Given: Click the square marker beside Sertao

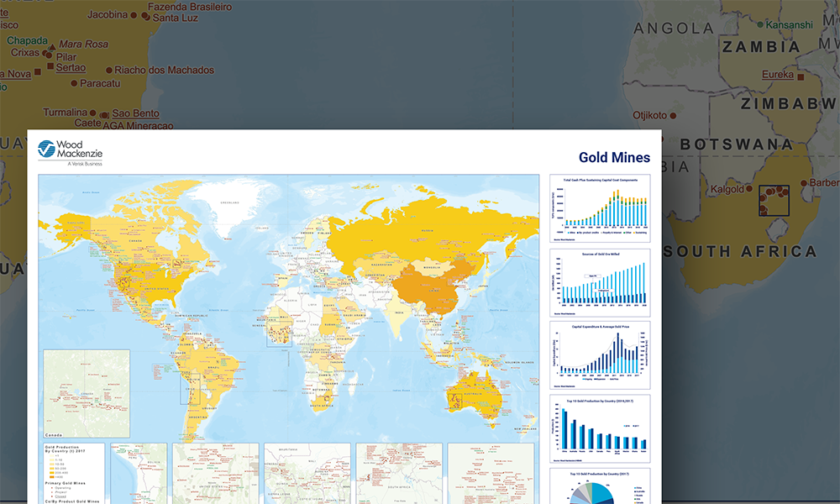Looking at the screenshot, I should [50, 66].
